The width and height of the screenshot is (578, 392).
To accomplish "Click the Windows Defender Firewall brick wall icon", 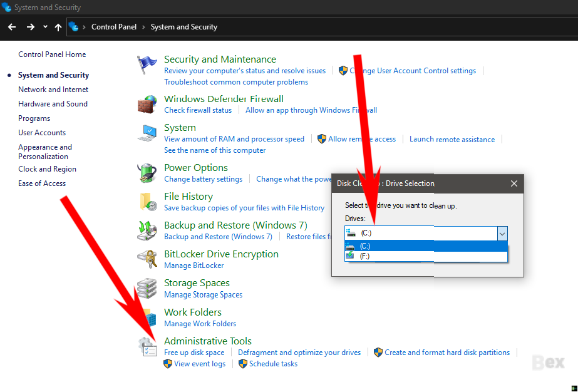I will click(x=147, y=105).
